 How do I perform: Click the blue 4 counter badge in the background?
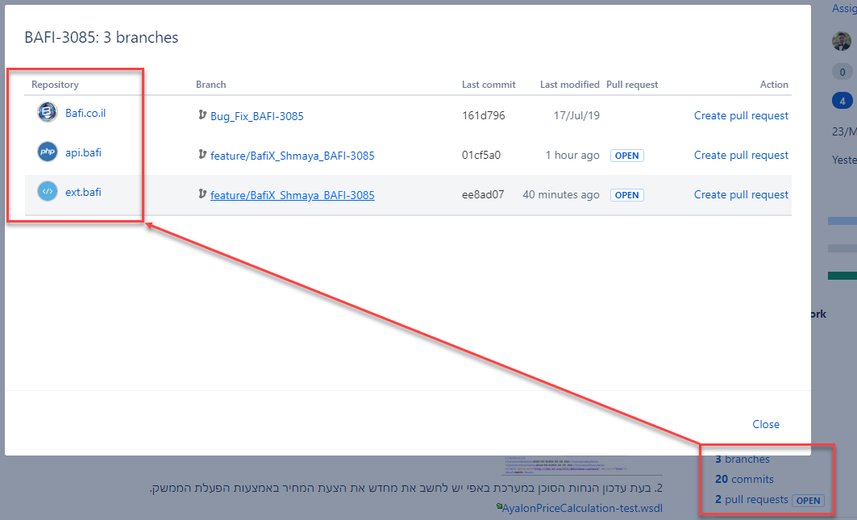pos(842,101)
